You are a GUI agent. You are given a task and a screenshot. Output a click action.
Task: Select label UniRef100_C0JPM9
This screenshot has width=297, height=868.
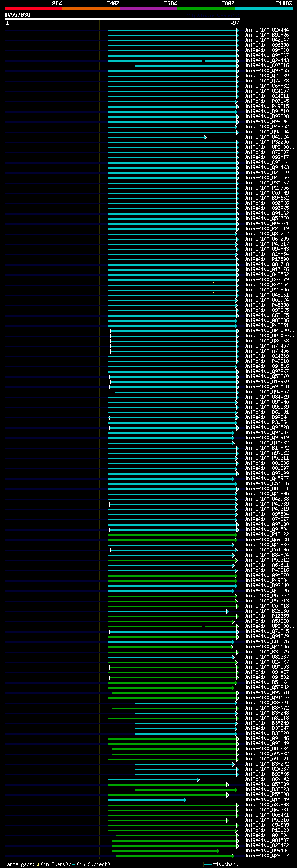pyautogui.click(x=266, y=193)
